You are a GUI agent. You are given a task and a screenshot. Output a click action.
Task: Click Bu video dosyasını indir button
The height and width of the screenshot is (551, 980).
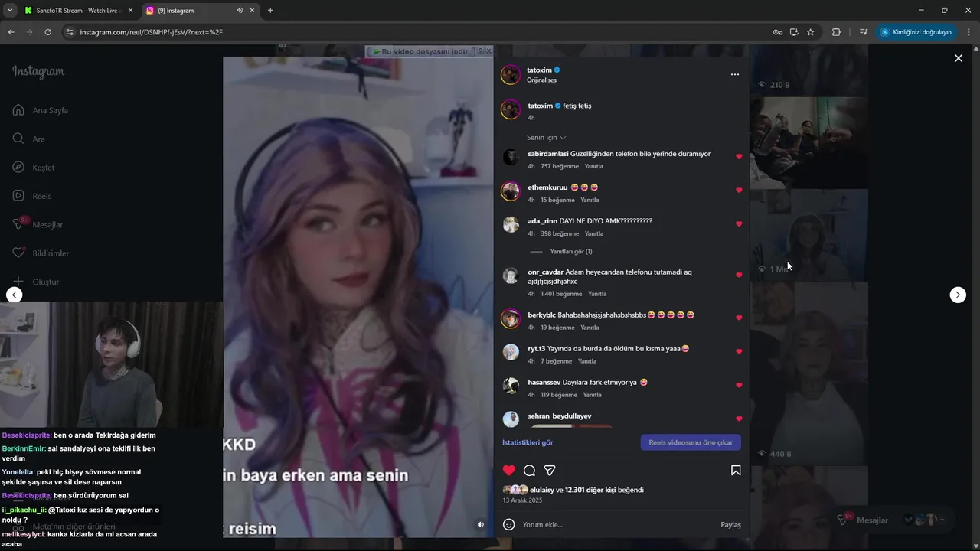(420, 51)
